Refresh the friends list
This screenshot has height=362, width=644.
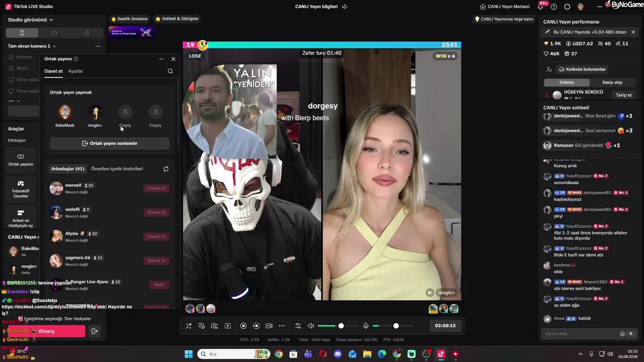(x=166, y=169)
